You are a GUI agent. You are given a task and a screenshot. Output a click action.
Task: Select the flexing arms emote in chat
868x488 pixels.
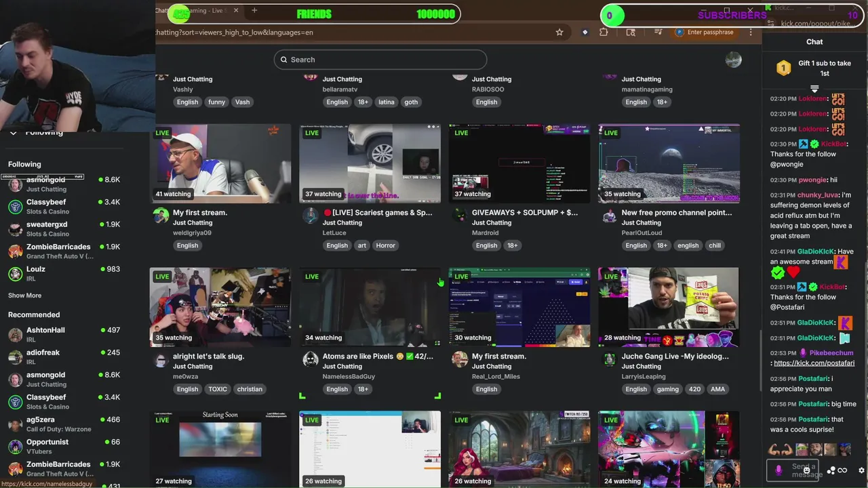(780, 449)
